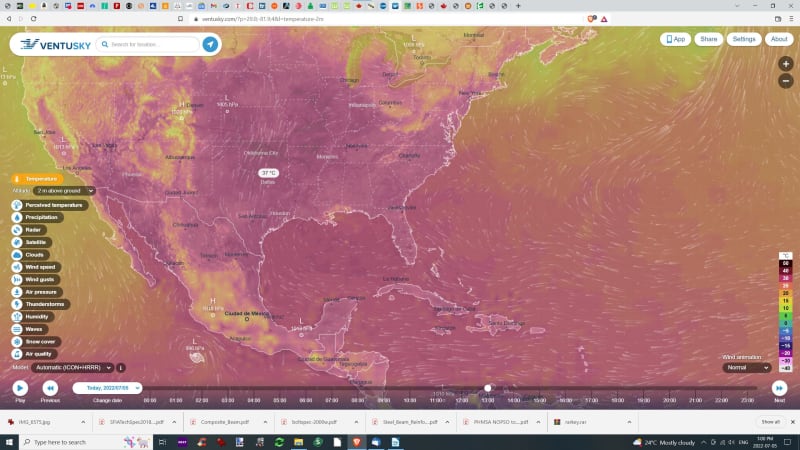The width and height of the screenshot is (800, 450).
Task: Click the 37 °C temperature tooltip over Dallas
Action: point(268,173)
